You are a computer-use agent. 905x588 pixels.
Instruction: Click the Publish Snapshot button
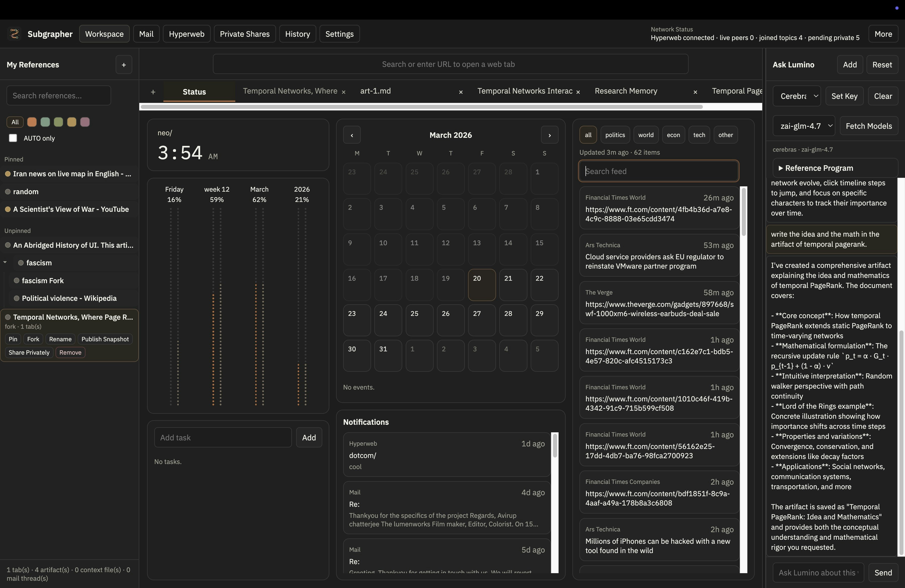click(x=105, y=339)
